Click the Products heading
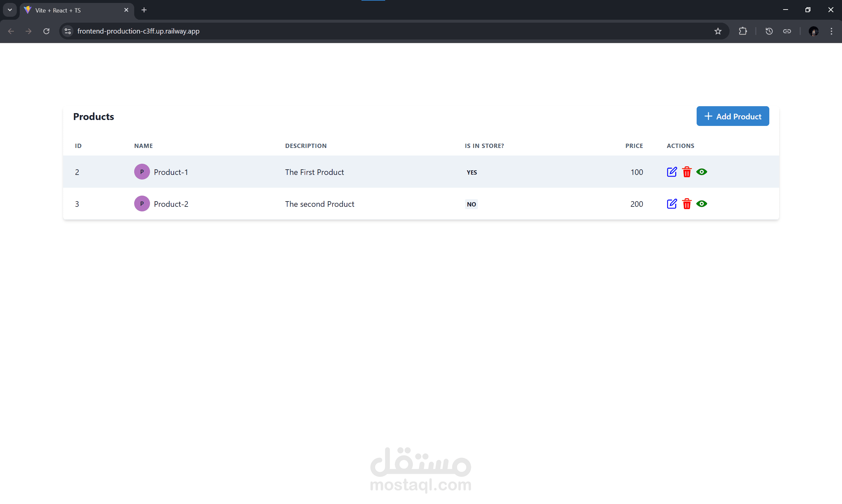This screenshot has height=504, width=842. click(93, 116)
